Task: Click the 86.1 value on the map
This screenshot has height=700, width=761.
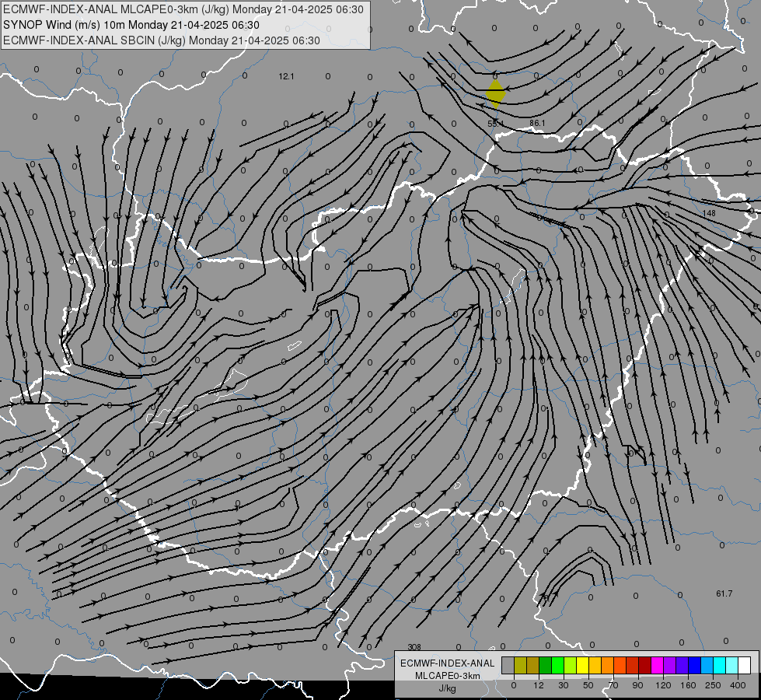Action: (x=537, y=124)
